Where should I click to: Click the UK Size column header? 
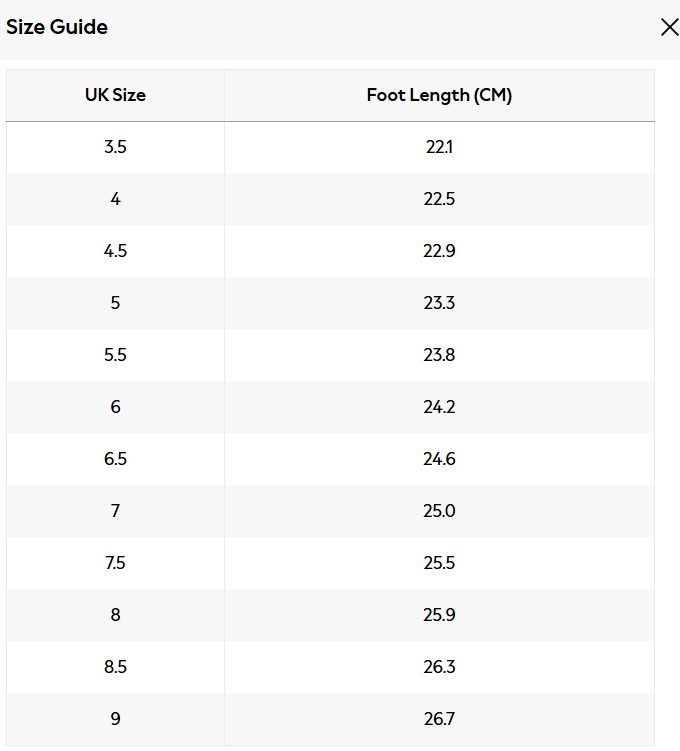115,96
